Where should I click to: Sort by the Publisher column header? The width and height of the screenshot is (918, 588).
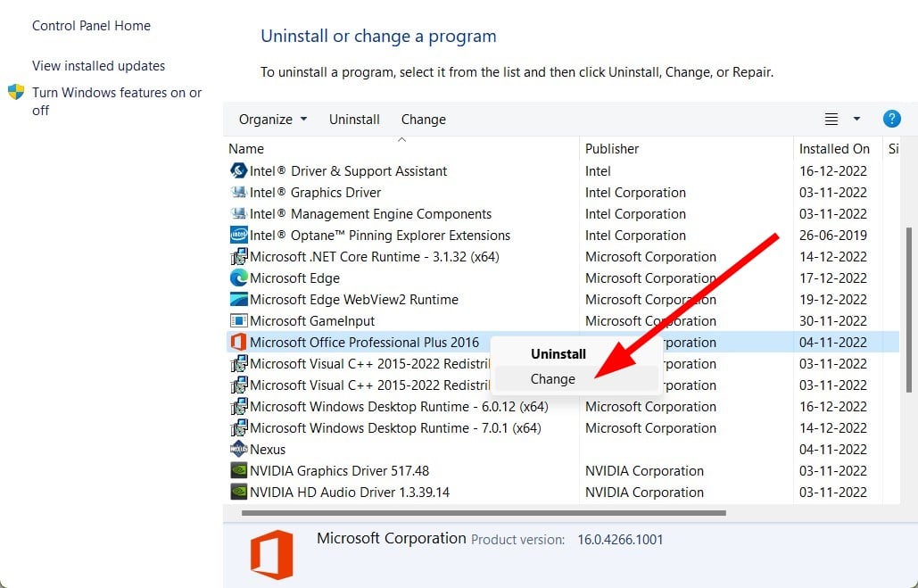[686, 149]
